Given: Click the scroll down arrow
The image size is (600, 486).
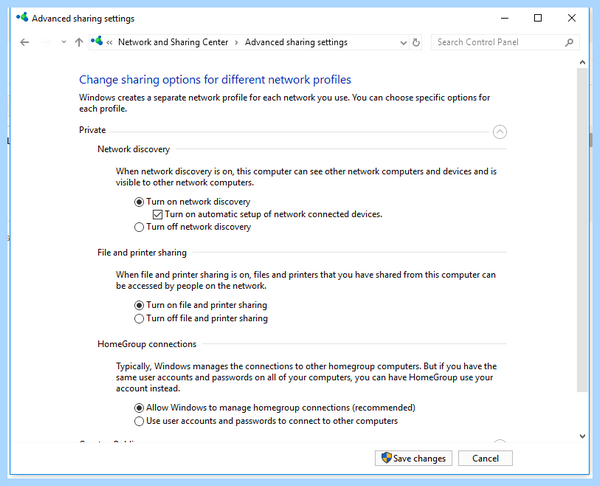Looking at the screenshot, I should coord(582,436).
